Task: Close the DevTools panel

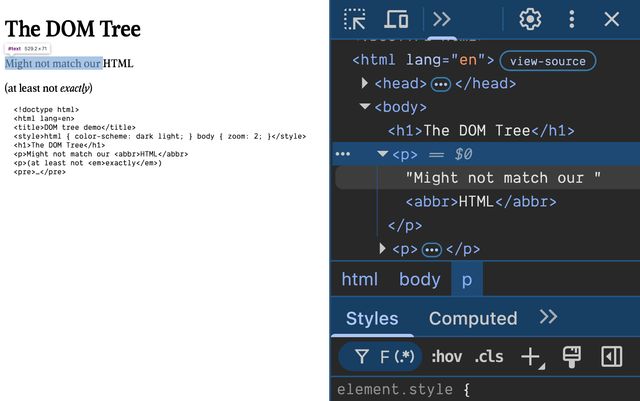Action: click(611, 19)
